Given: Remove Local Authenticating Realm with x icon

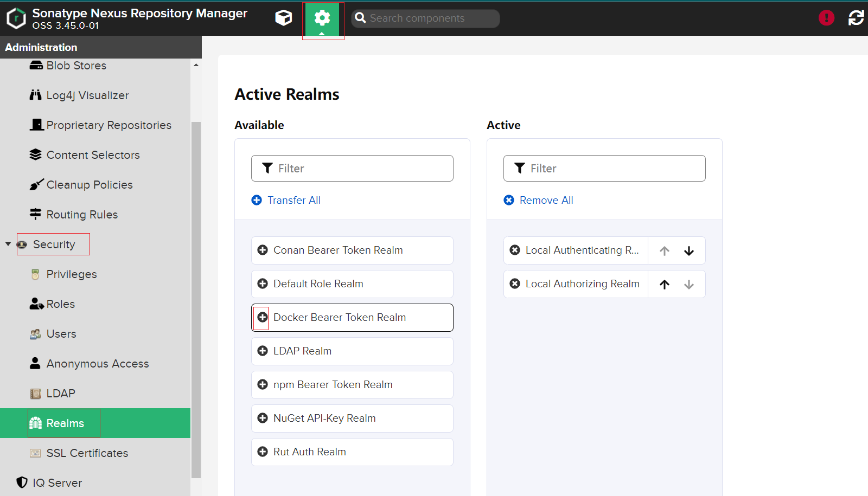Looking at the screenshot, I should (515, 250).
